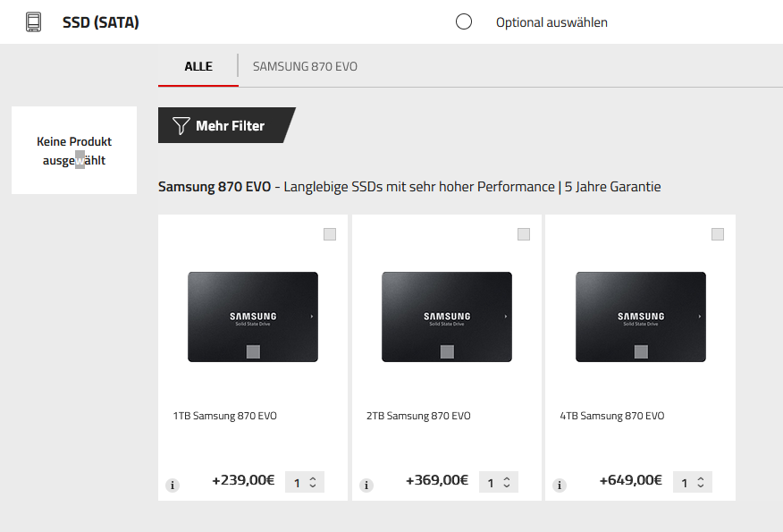Select the Optional auswählen radio button
Viewport: 783px width, 532px height.
464,22
